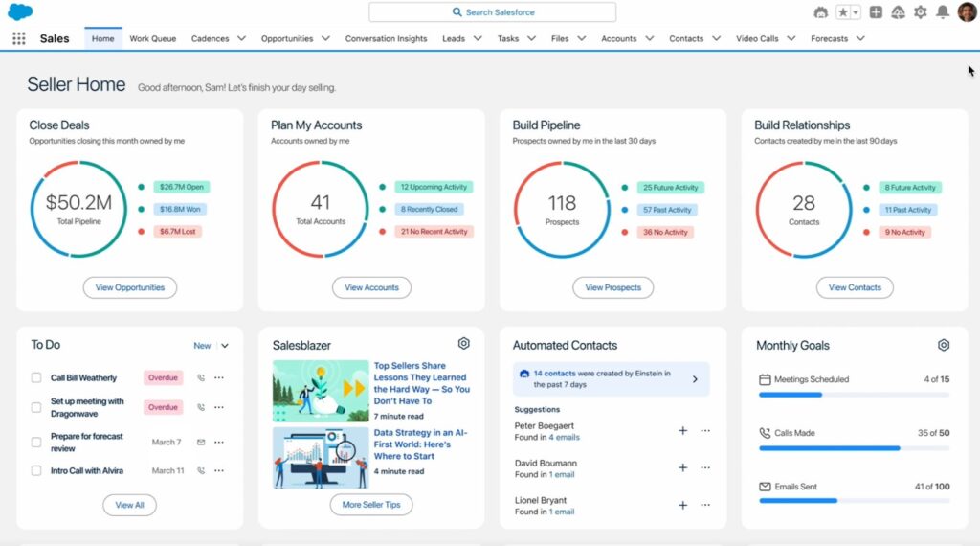Image resolution: width=980 pixels, height=546 pixels.
Task: Open more actions for forecast review task
Action: tap(219, 443)
